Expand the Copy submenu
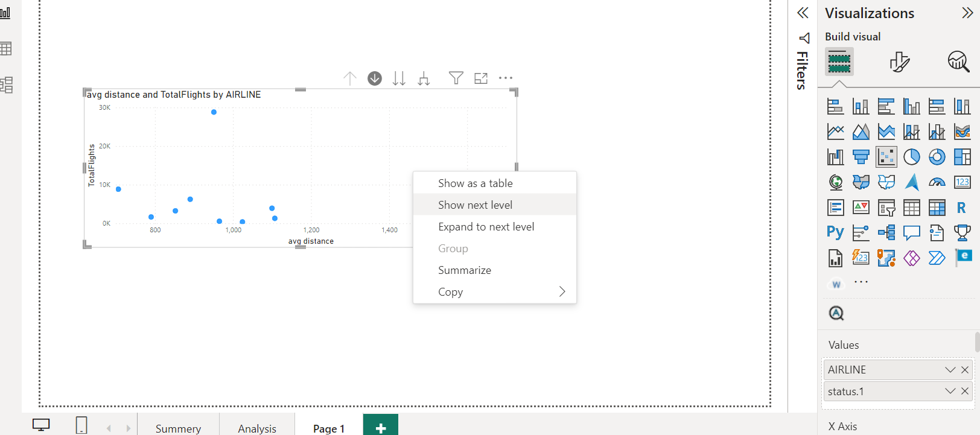The width and height of the screenshot is (980, 435). point(495,292)
